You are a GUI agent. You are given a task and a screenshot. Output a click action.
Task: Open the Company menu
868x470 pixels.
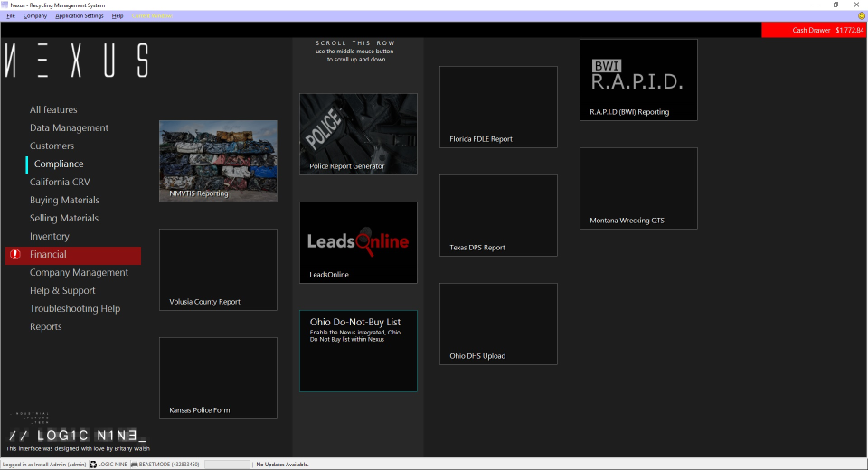[x=35, y=16]
